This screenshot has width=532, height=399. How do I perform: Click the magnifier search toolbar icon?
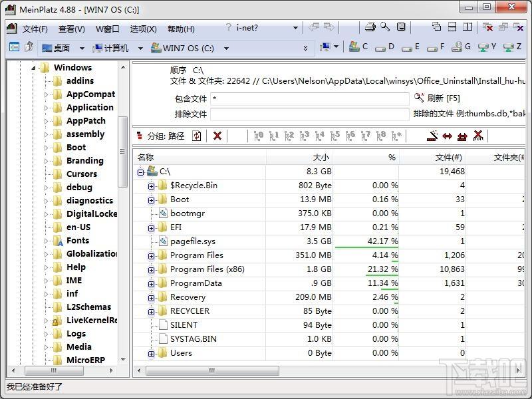tap(385, 27)
